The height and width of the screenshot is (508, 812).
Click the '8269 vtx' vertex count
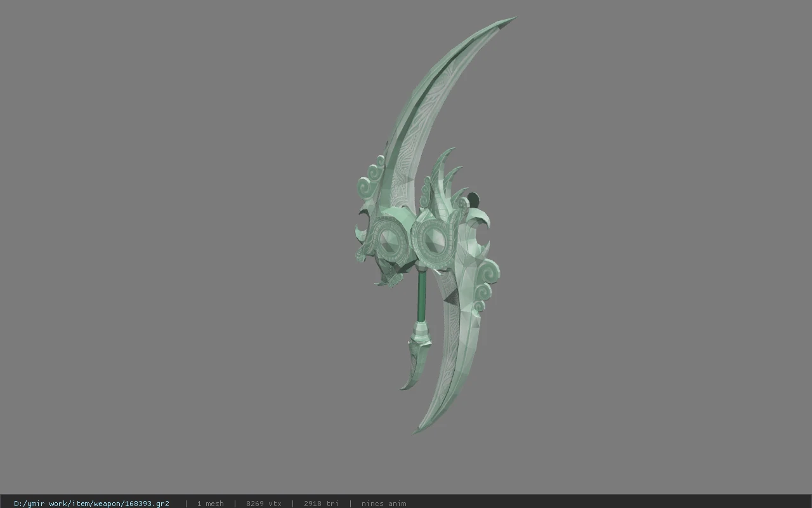coord(264,504)
